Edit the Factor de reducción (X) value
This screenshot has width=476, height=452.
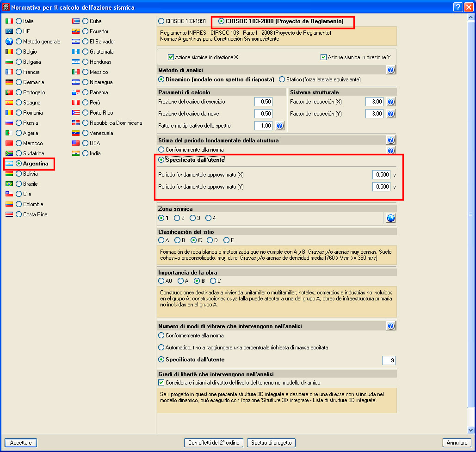[375, 102]
